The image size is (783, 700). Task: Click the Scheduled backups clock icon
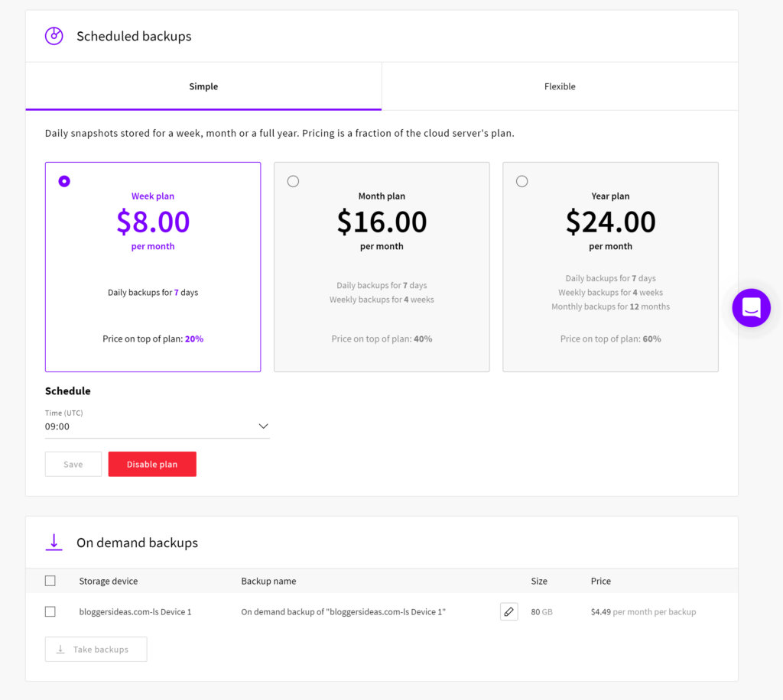point(54,36)
